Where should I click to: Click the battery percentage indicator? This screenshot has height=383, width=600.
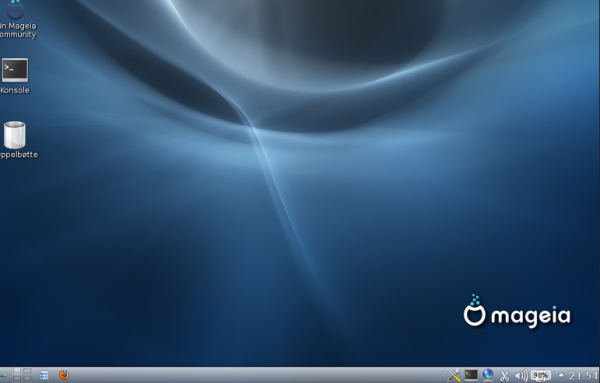pos(541,375)
